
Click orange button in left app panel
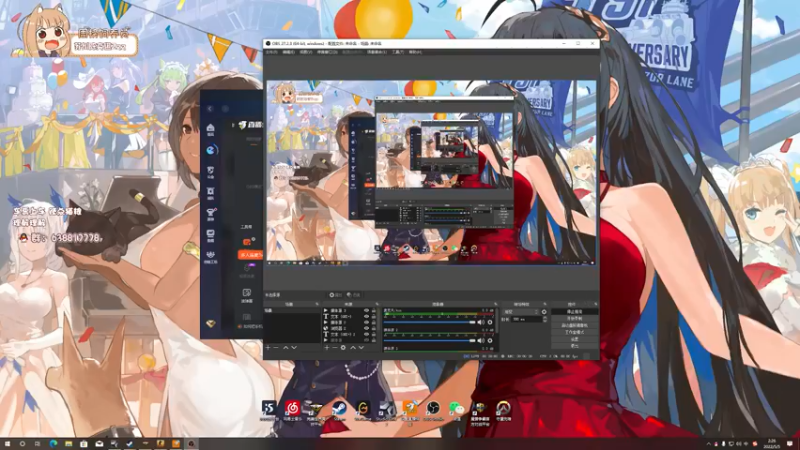(250, 254)
